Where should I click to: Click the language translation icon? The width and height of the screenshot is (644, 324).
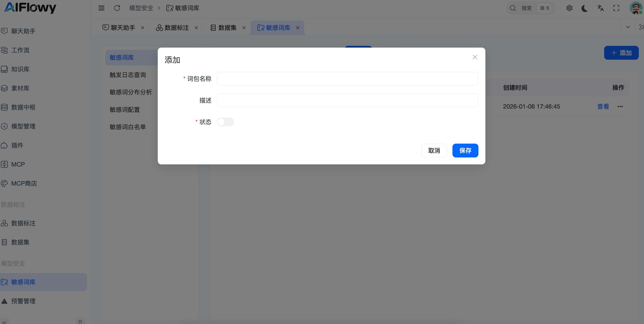click(600, 8)
